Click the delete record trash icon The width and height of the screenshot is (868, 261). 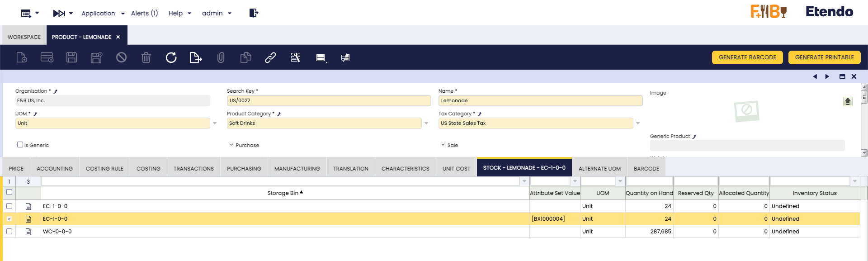146,57
